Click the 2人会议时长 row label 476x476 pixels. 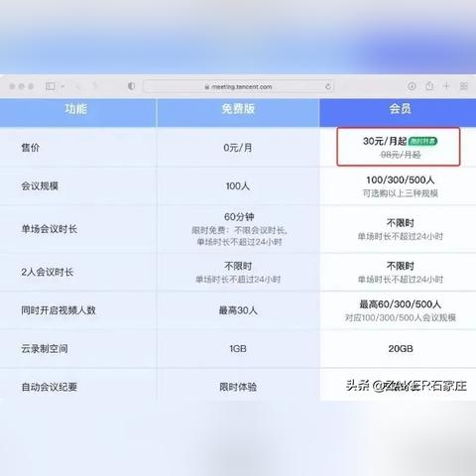pyautogui.click(x=48, y=272)
